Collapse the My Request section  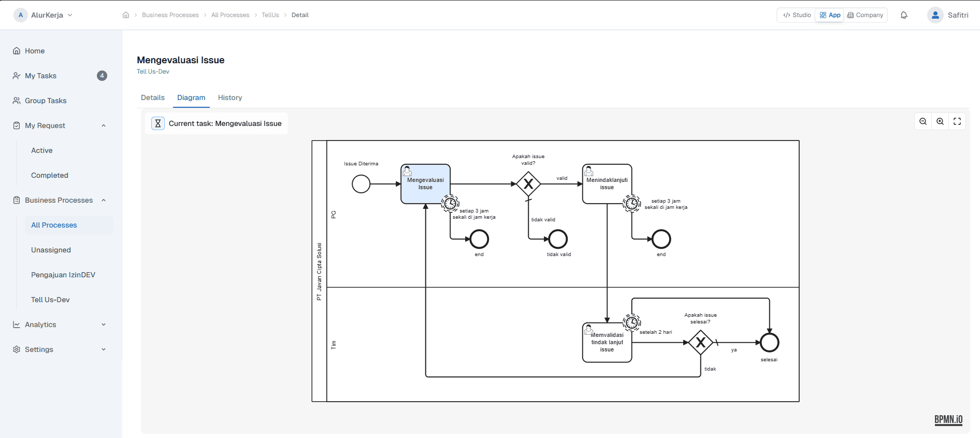tap(104, 125)
